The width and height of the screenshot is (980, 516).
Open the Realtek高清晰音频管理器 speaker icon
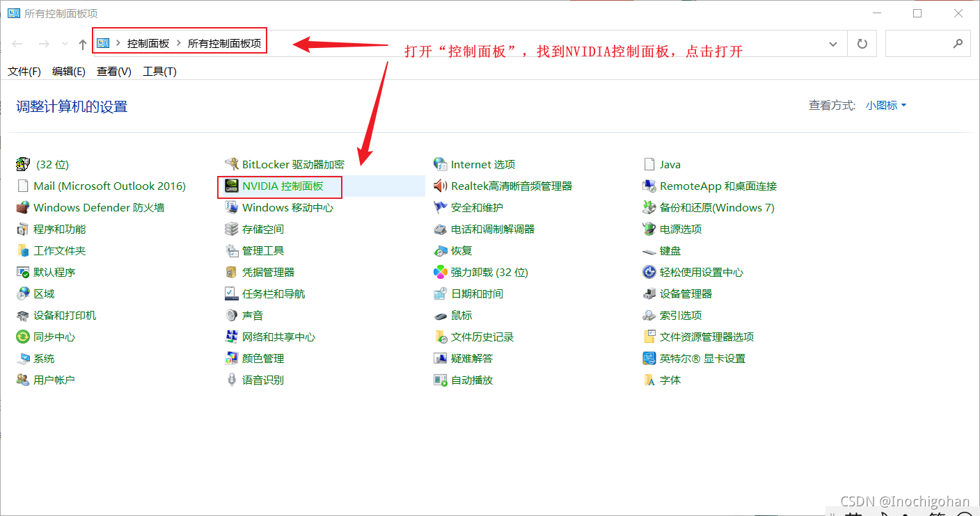tap(440, 186)
